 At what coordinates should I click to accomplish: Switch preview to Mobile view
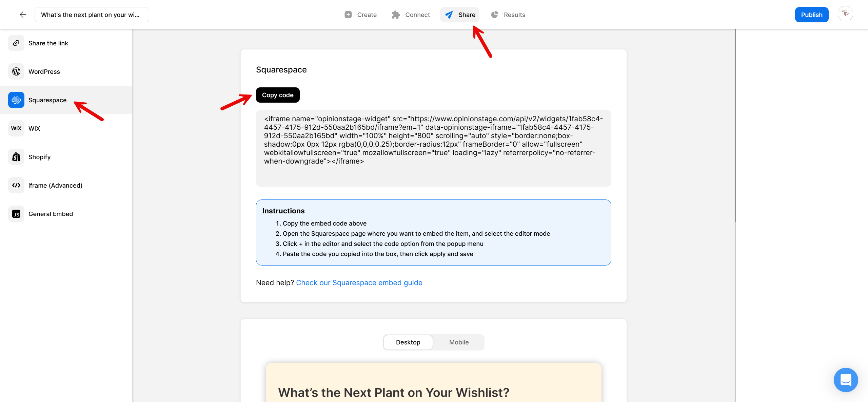coord(458,342)
